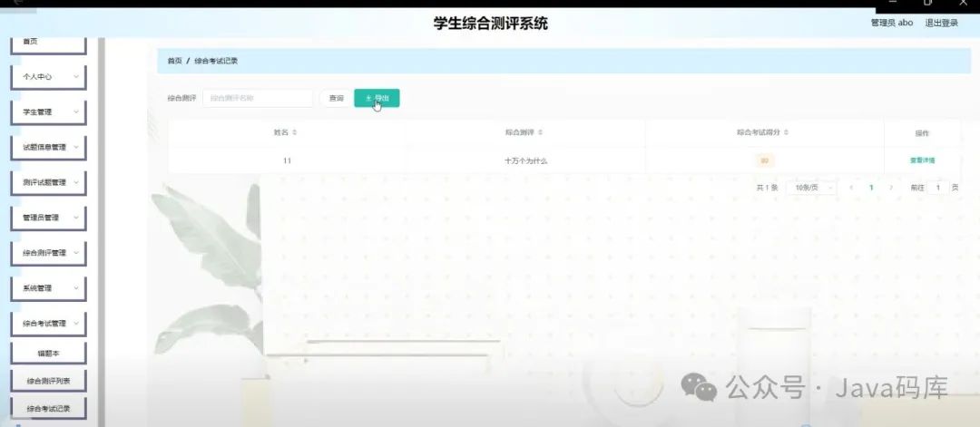The width and height of the screenshot is (980, 427).
Task: Expand the 系统管理 sidebar menu
Action: click(49, 288)
